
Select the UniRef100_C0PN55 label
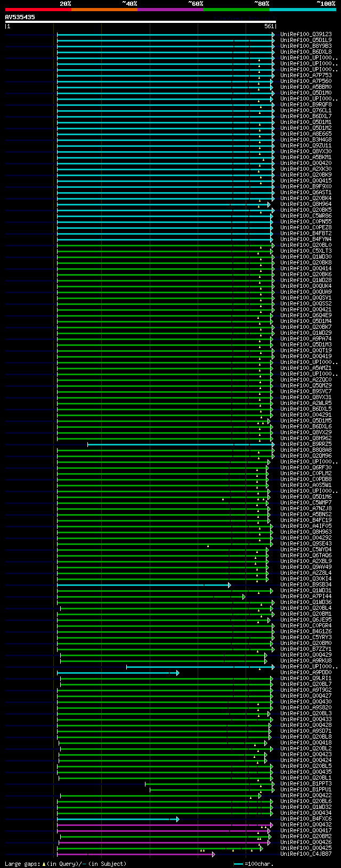306,222
